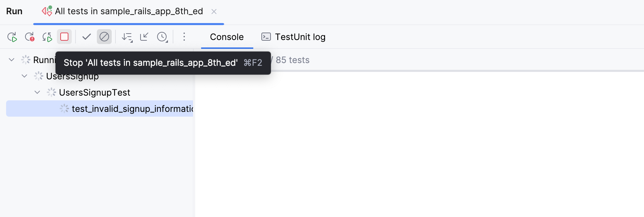Open the sort tests by duration option
Screen dimensions: 644x217
pos(127,37)
